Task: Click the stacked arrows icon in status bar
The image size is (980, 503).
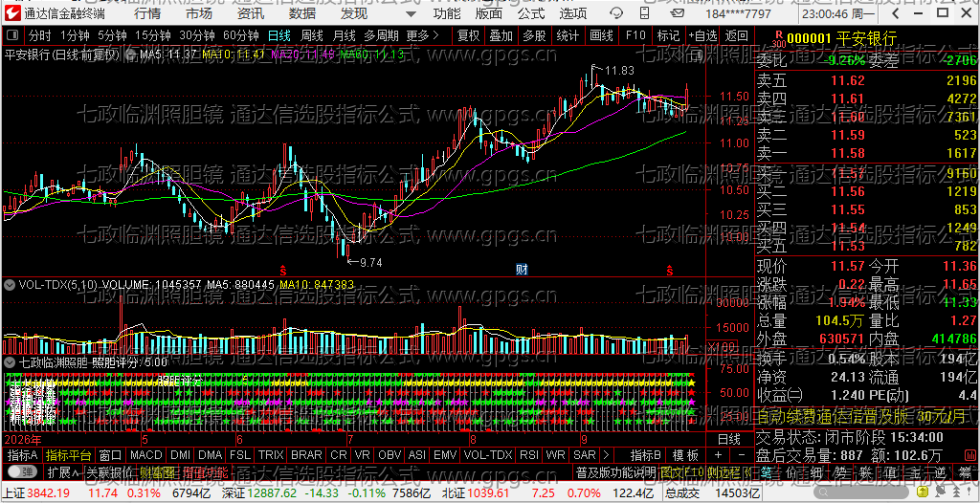Action: point(957,492)
